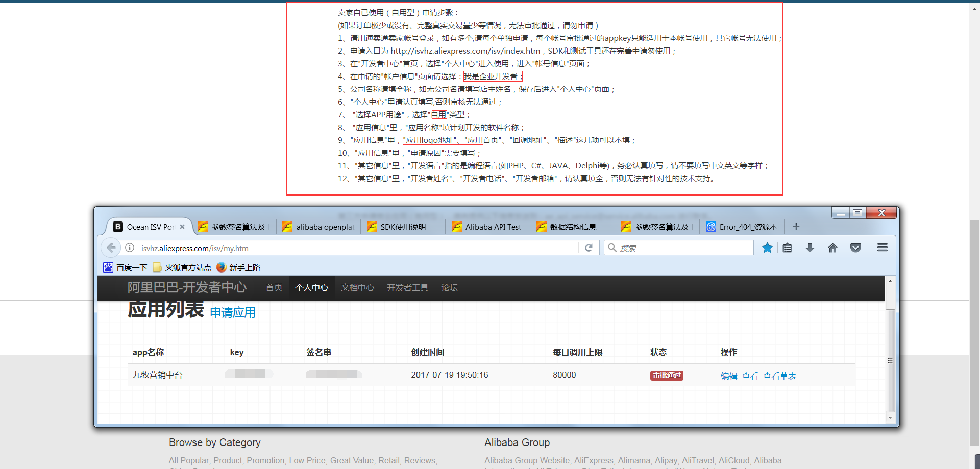Open the All Popular footer link
The height and width of the screenshot is (469, 980).
pos(189,460)
